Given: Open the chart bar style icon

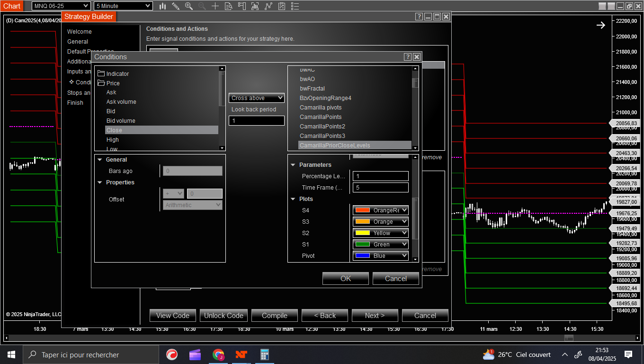Looking at the screenshot, I should pos(162,6).
